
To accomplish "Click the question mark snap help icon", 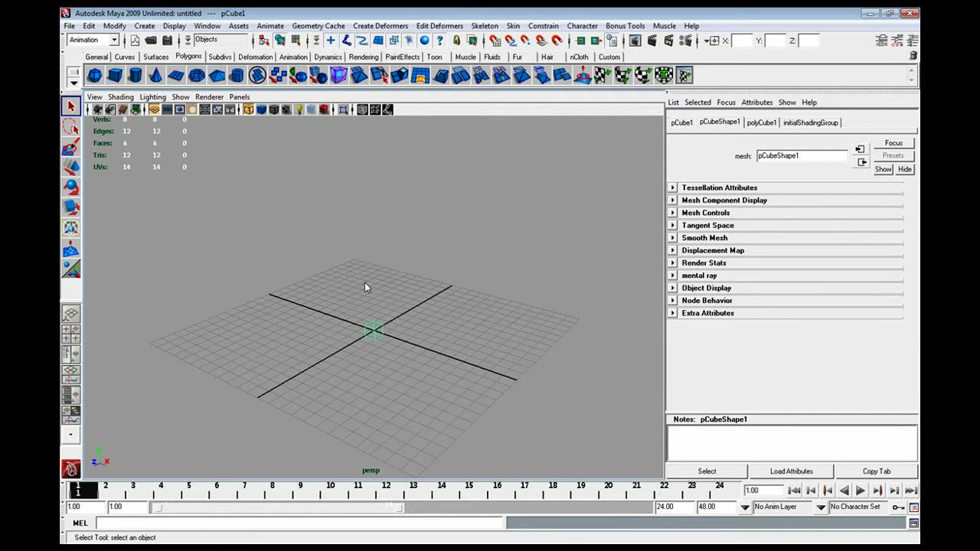I will point(440,41).
